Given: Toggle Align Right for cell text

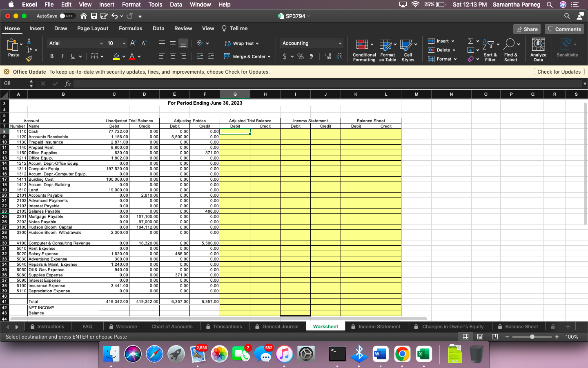Looking at the screenshot, I should [x=183, y=56].
